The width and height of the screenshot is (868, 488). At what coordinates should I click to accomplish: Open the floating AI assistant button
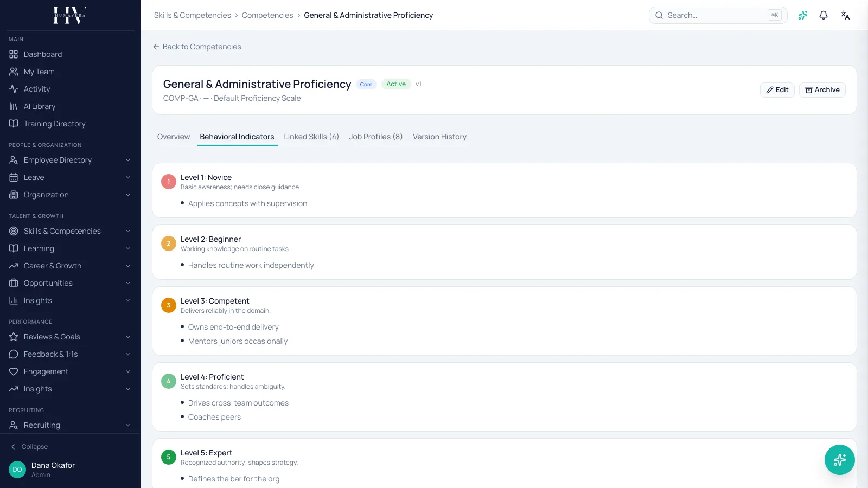(x=840, y=460)
